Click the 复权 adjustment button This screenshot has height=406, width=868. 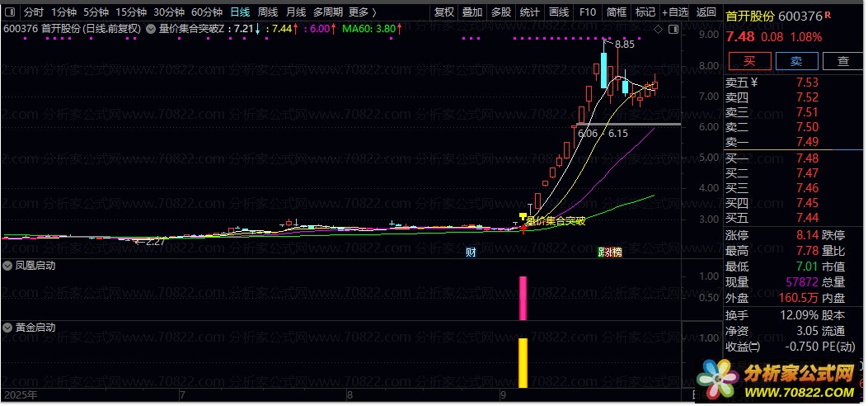point(444,12)
